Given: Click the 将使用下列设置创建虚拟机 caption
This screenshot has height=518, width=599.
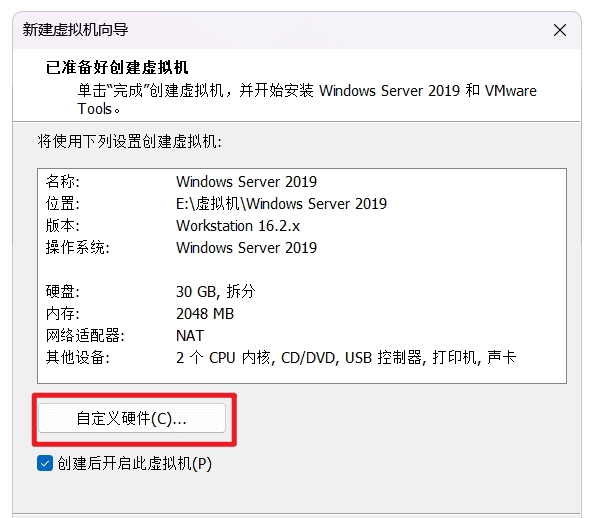Looking at the screenshot, I should [x=130, y=142].
